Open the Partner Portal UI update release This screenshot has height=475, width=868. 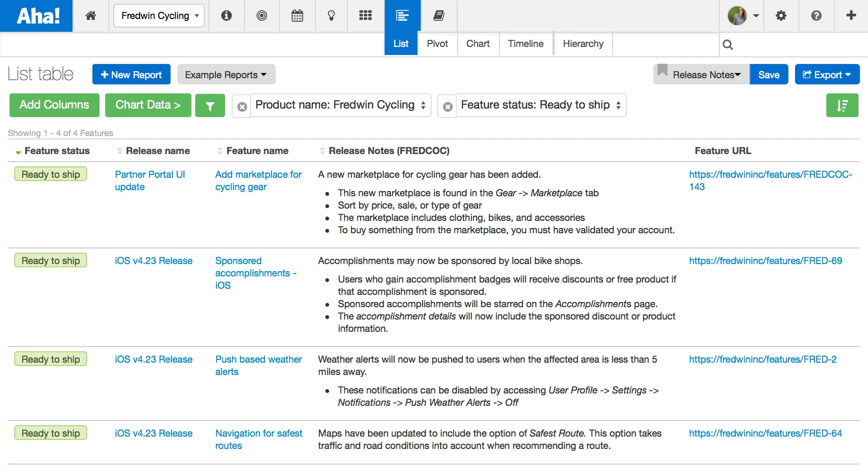pyautogui.click(x=150, y=181)
